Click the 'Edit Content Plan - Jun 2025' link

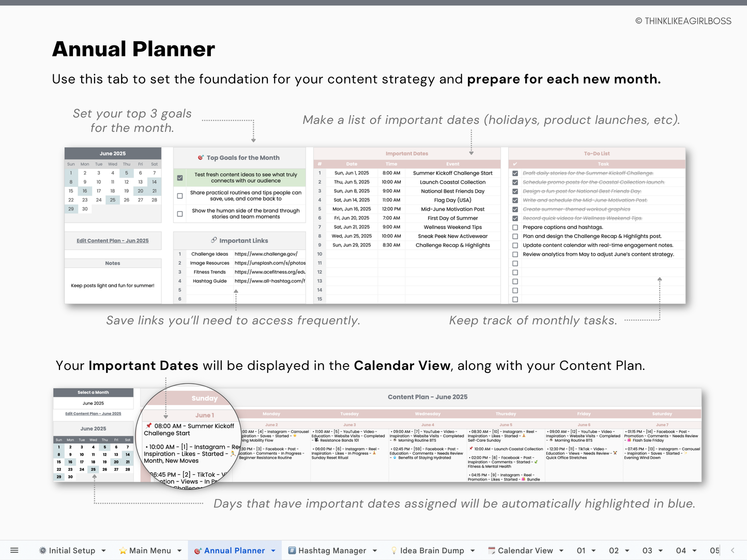click(x=113, y=240)
